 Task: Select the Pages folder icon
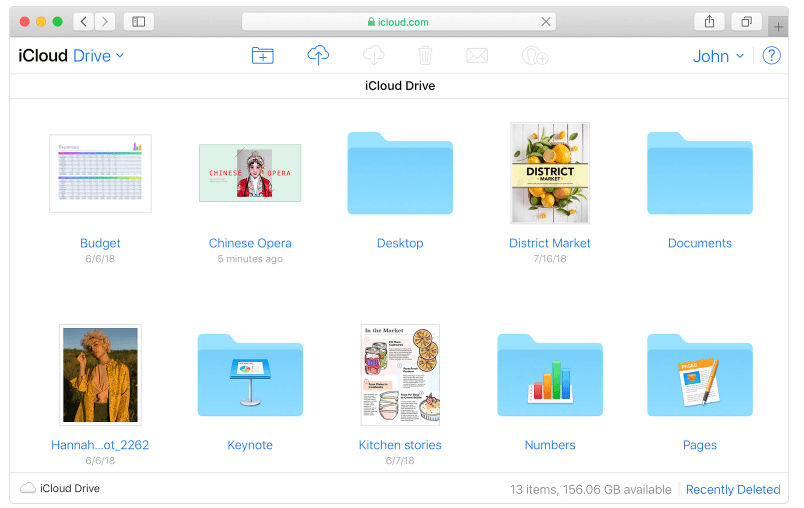699,375
